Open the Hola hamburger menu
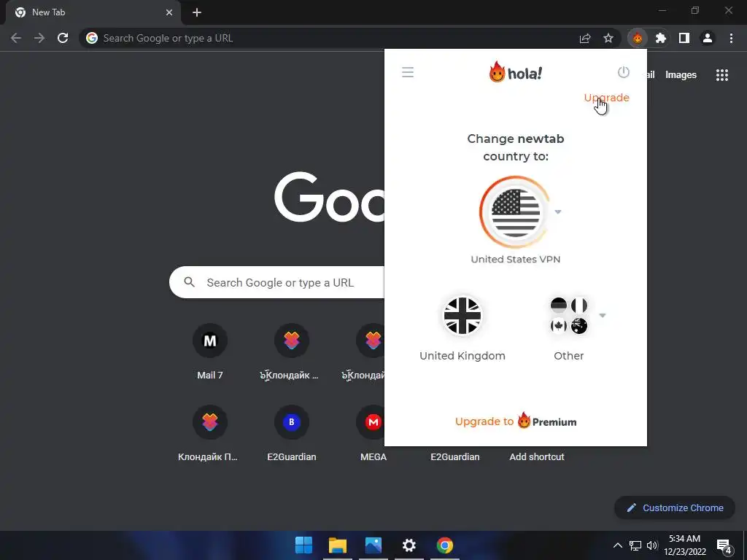 pos(408,72)
